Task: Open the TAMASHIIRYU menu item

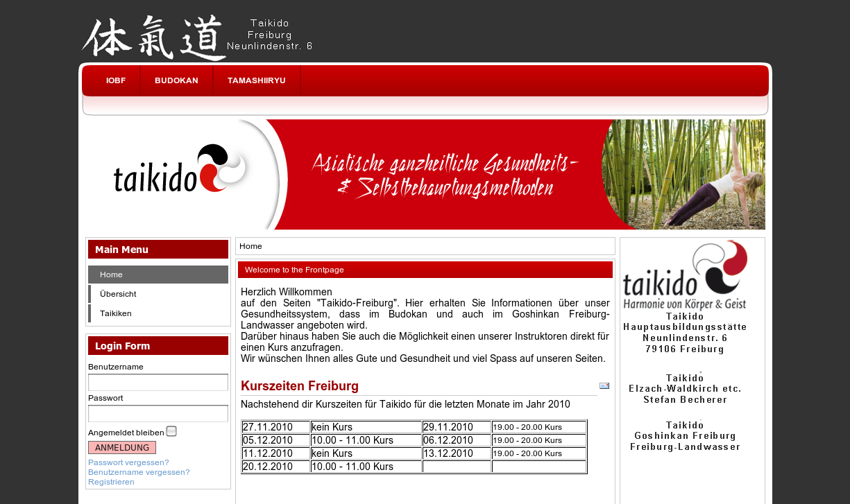Action: [x=257, y=80]
